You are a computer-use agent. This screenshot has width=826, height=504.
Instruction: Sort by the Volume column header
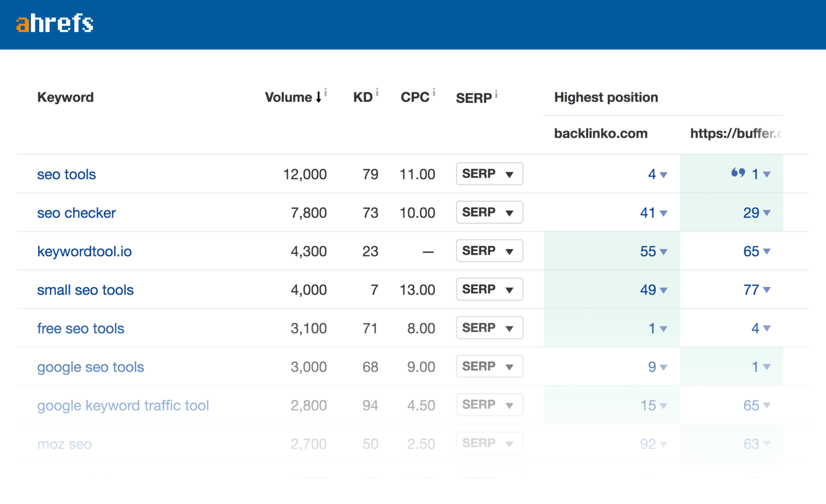[293, 97]
